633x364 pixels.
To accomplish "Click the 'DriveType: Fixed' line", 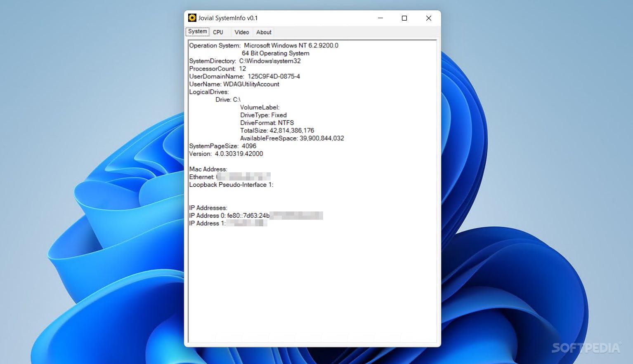I will (x=263, y=115).
